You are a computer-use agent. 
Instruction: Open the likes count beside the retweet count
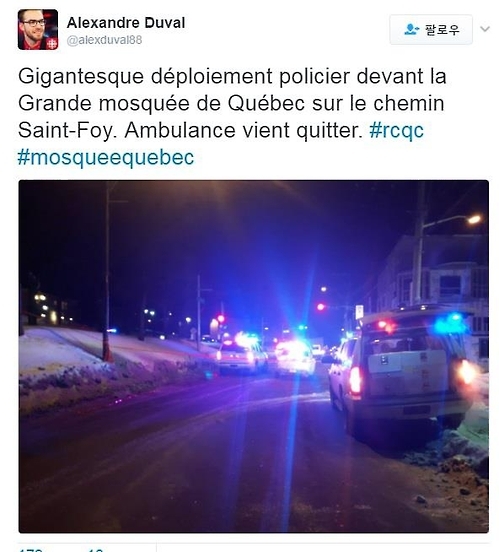click(95, 549)
